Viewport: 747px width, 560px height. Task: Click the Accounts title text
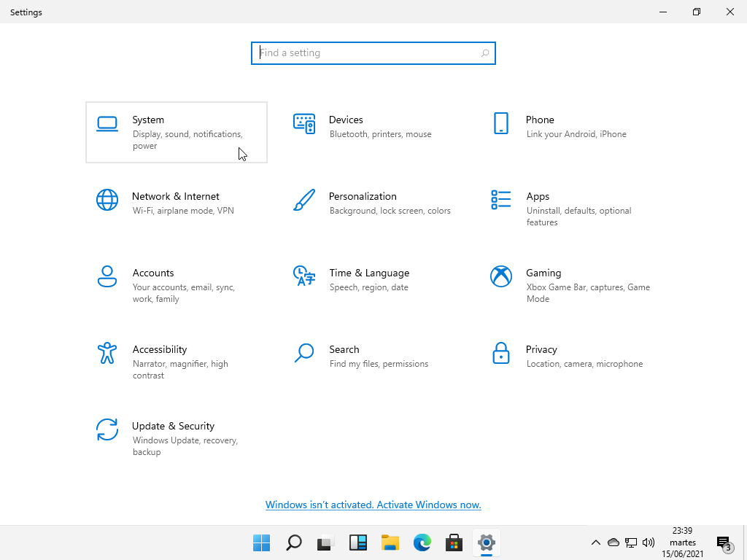pos(153,273)
